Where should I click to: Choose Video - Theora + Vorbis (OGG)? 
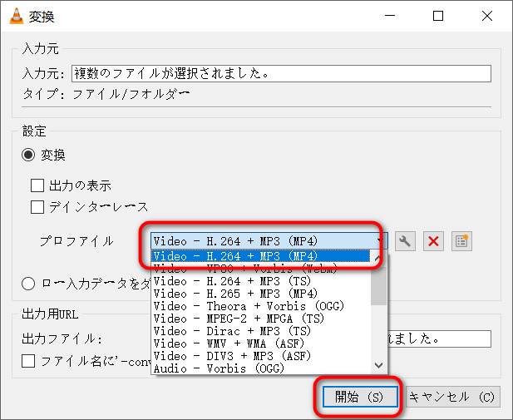pos(261,306)
